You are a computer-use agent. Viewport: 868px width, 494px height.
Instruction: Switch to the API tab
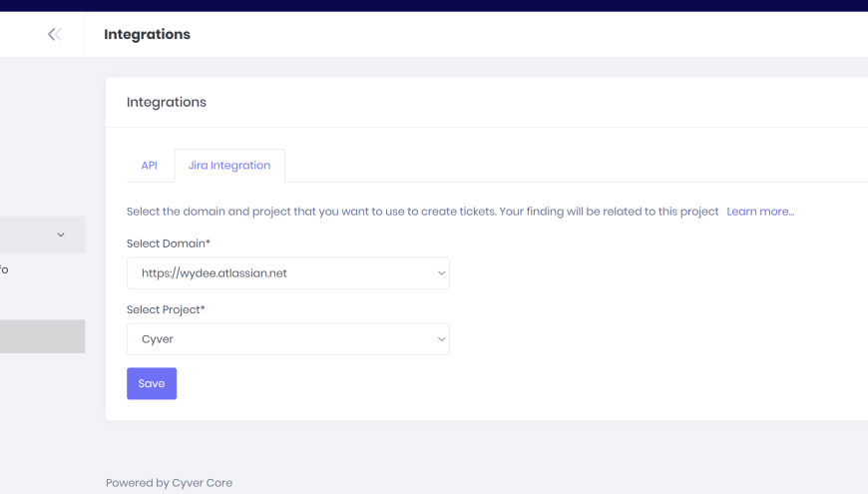point(149,166)
